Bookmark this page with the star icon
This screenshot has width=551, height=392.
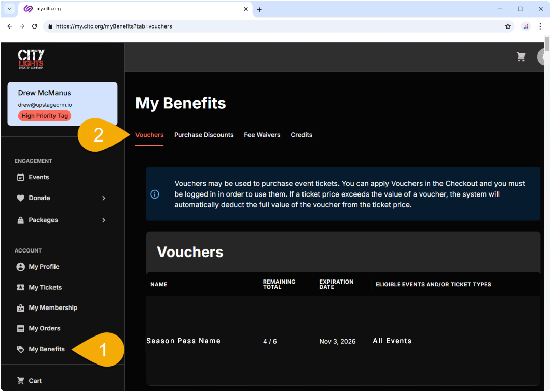pyautogui.click(x=508, y=26)
